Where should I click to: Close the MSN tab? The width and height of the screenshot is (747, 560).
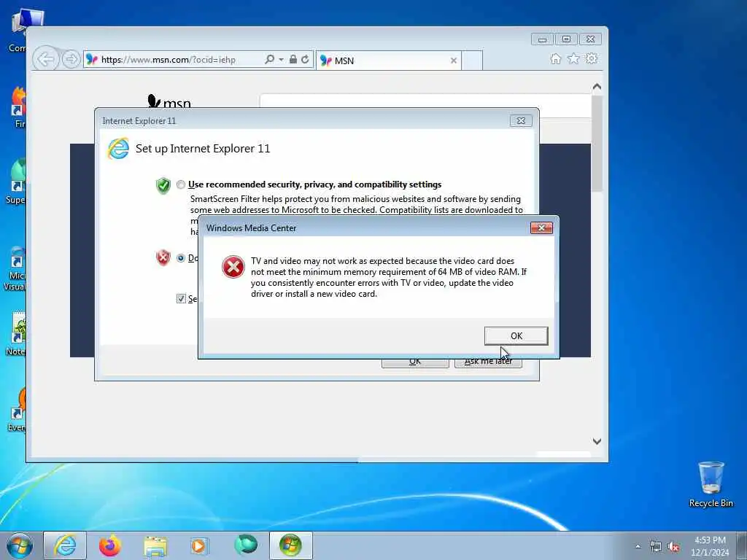pyautogui.click(x=454, y=61)
